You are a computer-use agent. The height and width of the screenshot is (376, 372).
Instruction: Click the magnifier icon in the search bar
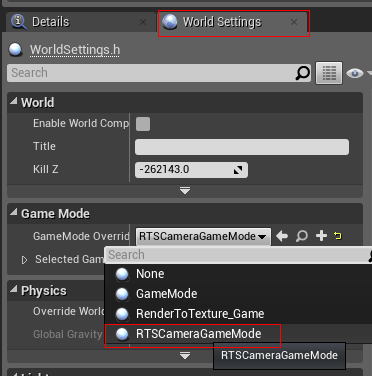tap(303, 73)
